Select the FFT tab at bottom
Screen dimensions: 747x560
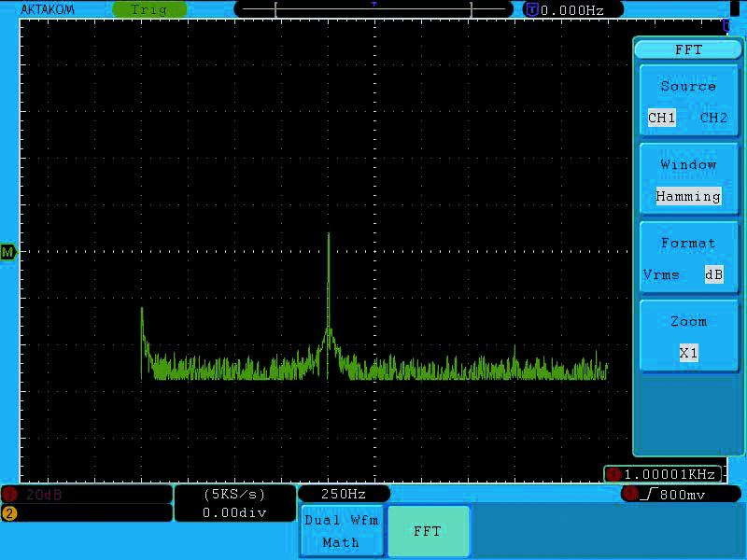coord(428,531)
